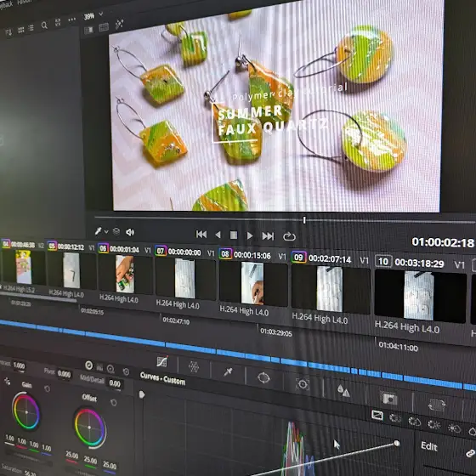Play the clip forward

(250, 235)
